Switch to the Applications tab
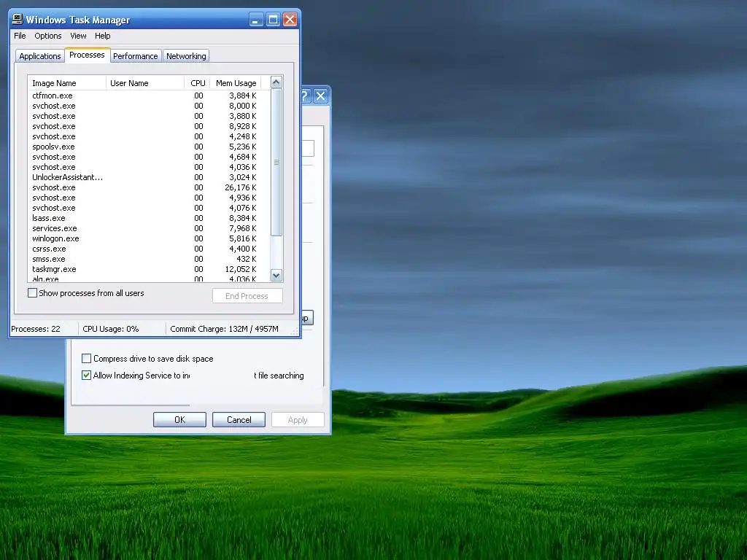The image size is (747, 560). [40, 56]
